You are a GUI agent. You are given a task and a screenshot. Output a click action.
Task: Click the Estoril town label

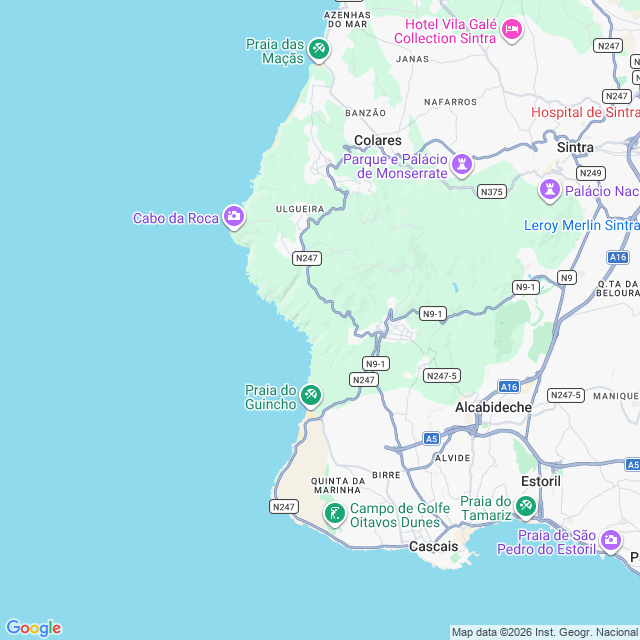541,481
